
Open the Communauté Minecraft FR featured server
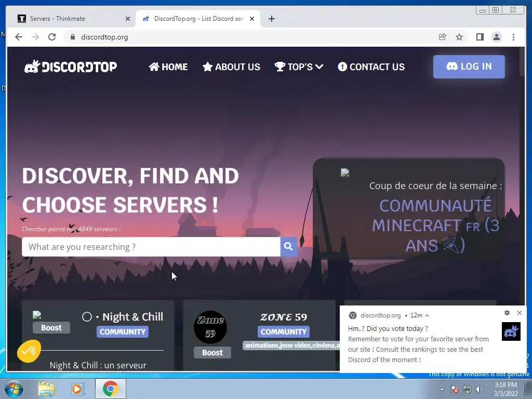pyautogui.click(x=435, y=225)
